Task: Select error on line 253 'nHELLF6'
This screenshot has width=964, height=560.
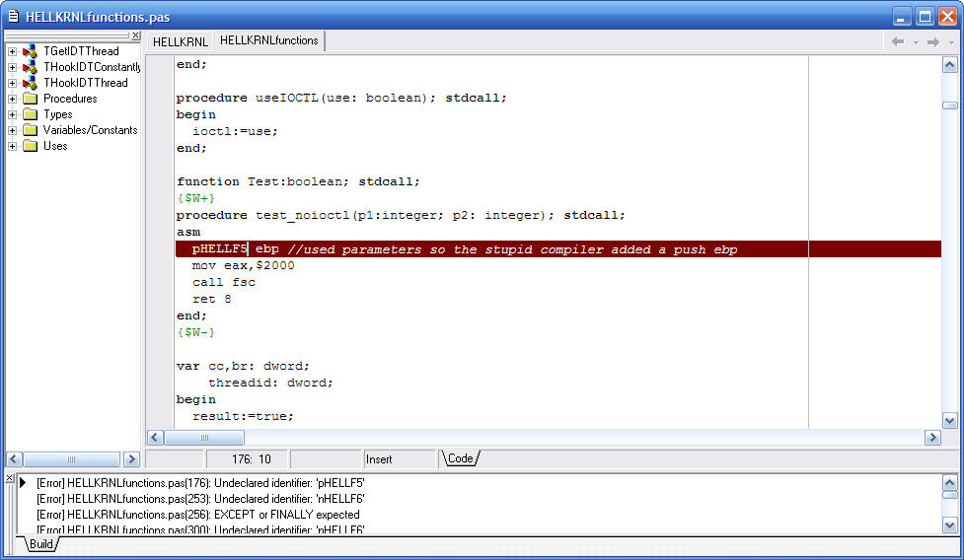Action: tap(200, 499)
